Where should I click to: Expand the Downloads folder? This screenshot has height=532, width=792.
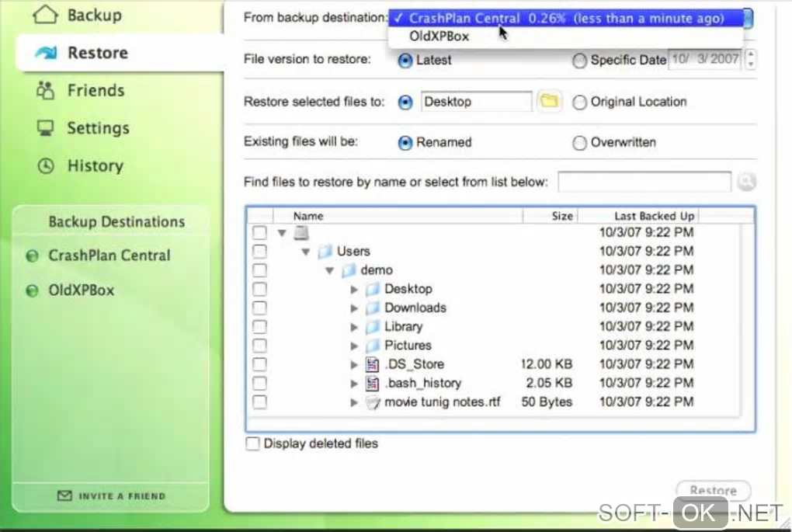[x=354, y=308]
